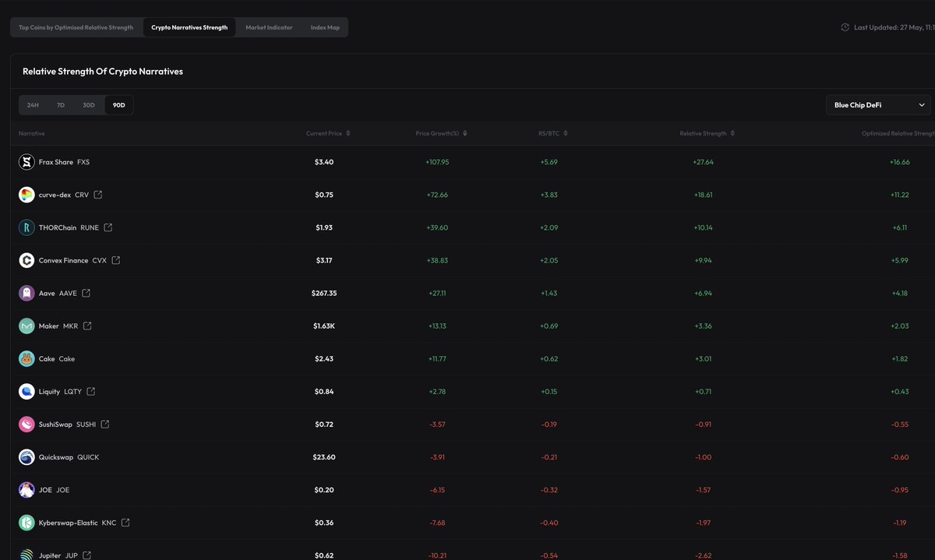Click the Maker MKR coin logo

click(26, 326)
